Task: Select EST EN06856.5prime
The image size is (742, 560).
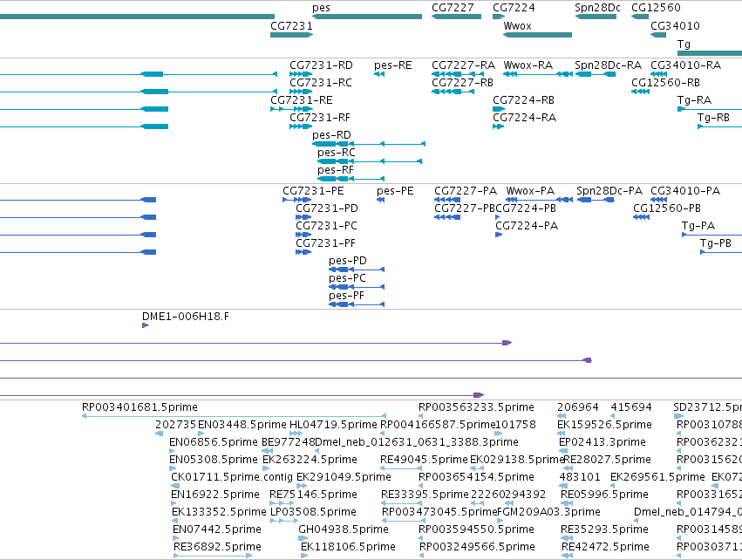Action: click(173, 451)
